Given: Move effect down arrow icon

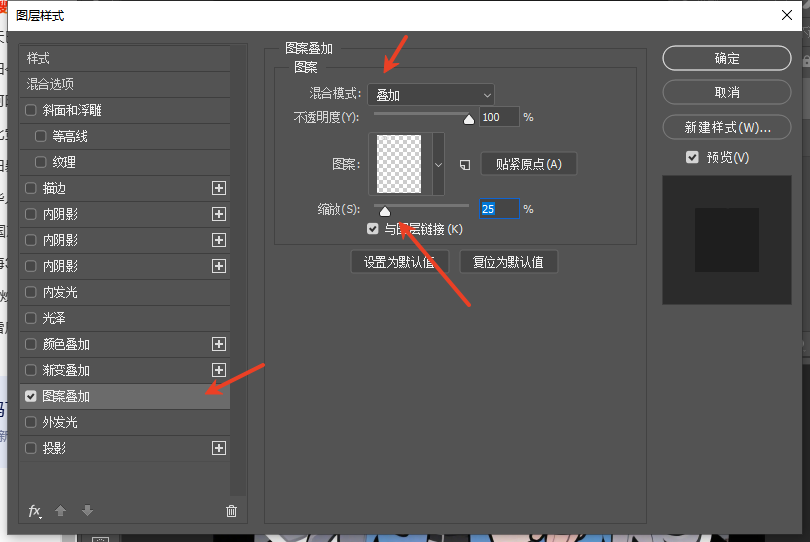Looking at the screenshot, I should click(x=87, y=510).
